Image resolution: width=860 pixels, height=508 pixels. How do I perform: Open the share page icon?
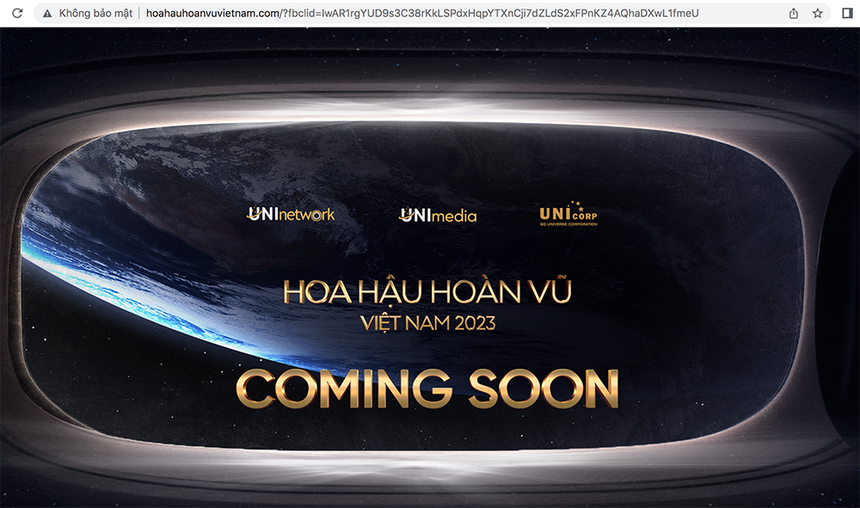(793, 13)
